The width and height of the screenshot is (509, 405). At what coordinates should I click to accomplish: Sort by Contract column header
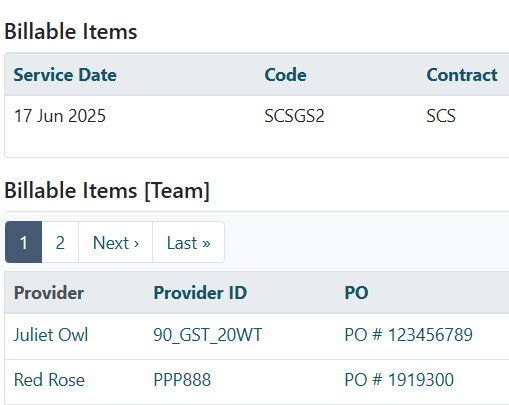click(x=462, y=75)
